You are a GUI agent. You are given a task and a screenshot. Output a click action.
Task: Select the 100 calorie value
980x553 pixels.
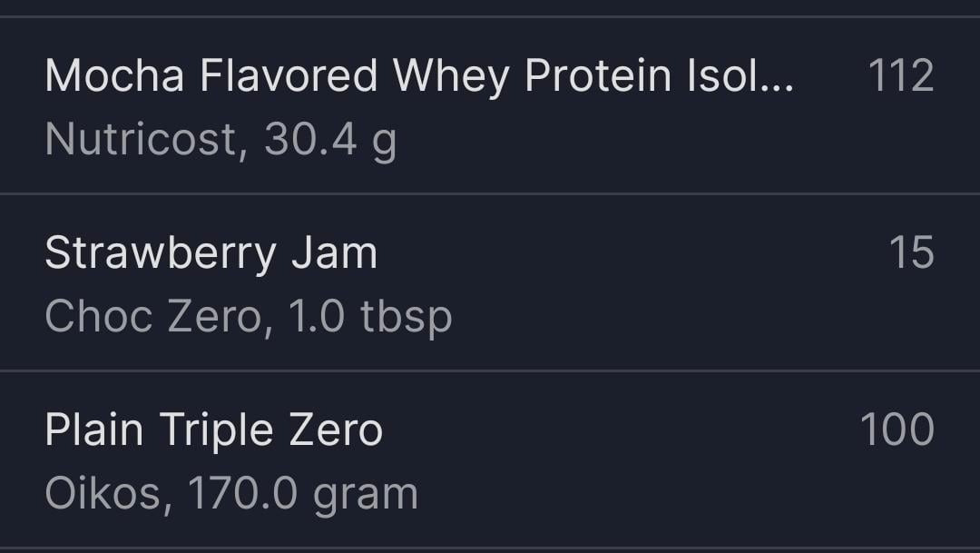pos(897,430)
